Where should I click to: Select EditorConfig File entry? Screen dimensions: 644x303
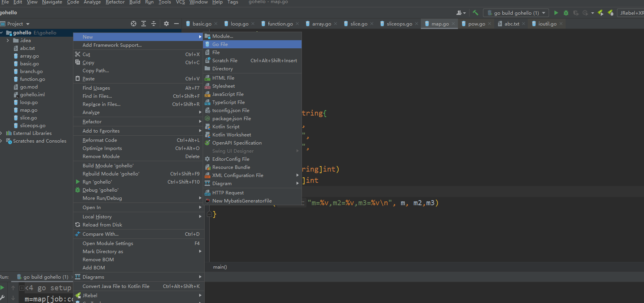[x=253, y=159]
